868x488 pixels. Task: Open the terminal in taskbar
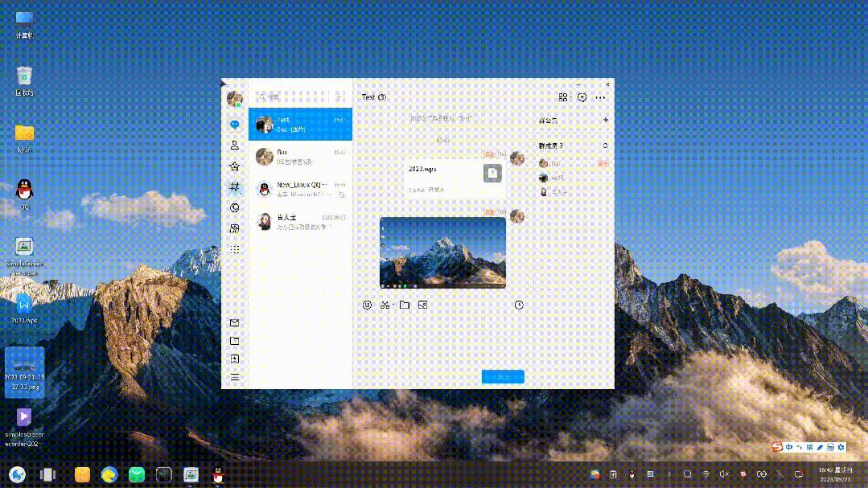(164, 474)
